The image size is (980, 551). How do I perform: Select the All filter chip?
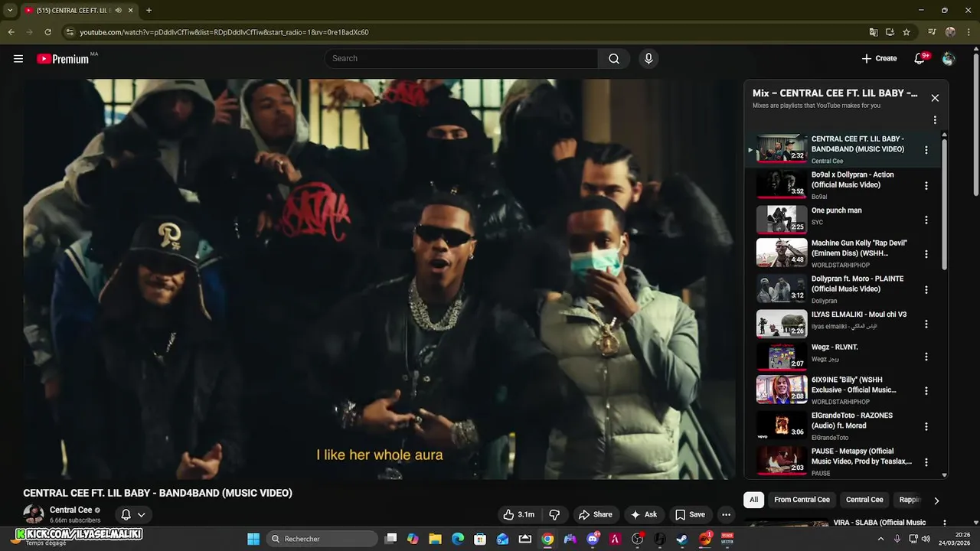pos(754,500)
